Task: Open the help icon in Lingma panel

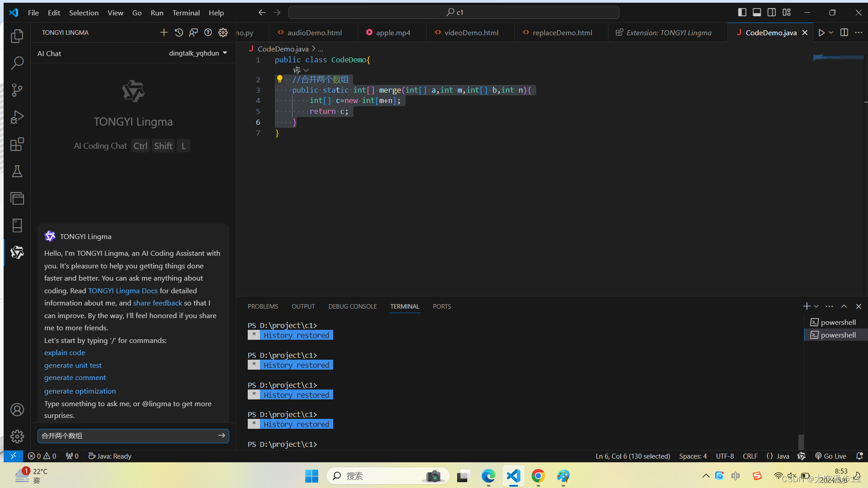Action: coord(208,33)
